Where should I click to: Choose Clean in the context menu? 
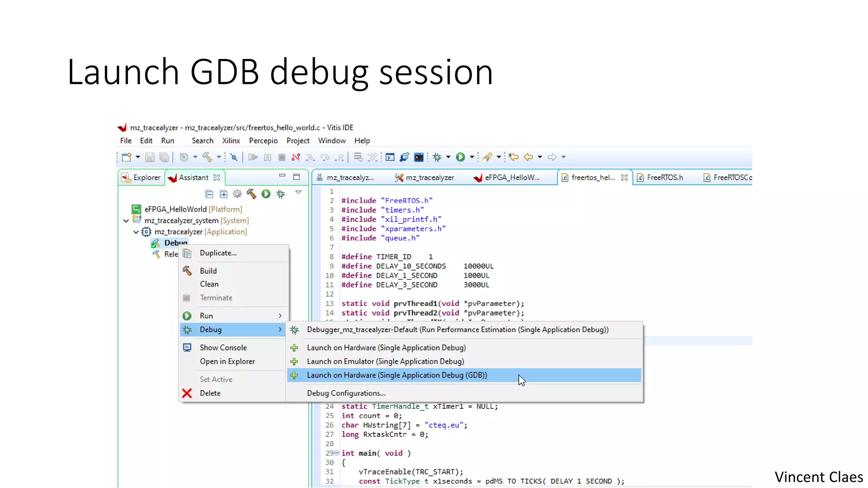pos(234,284)
